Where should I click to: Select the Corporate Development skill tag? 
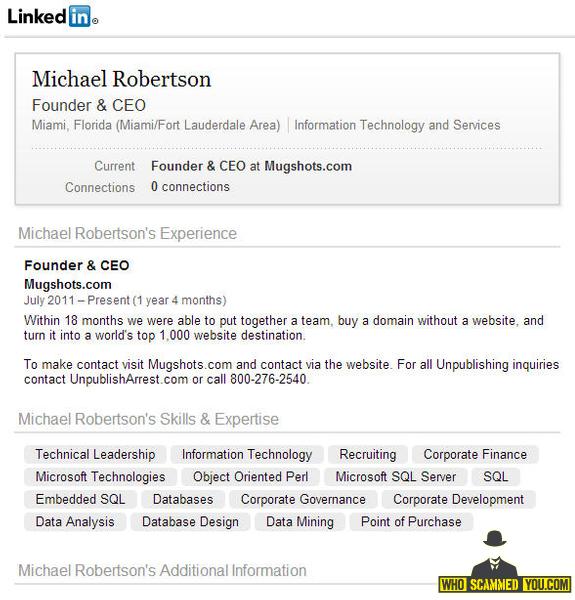[459, 499]
